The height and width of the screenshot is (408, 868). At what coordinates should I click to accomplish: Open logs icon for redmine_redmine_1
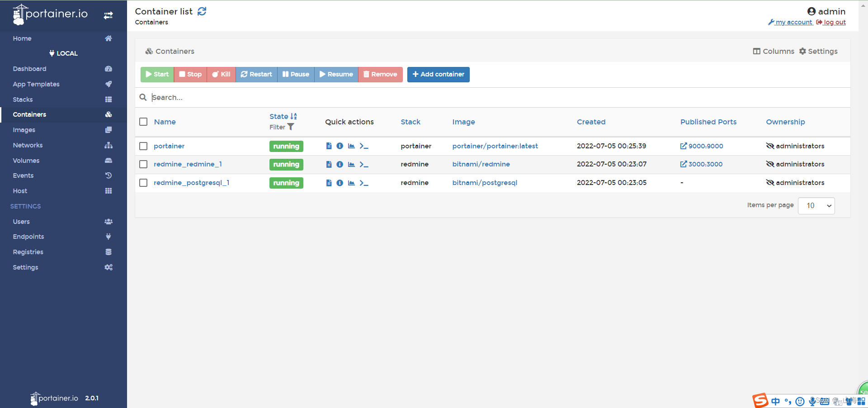click(329, 164)
